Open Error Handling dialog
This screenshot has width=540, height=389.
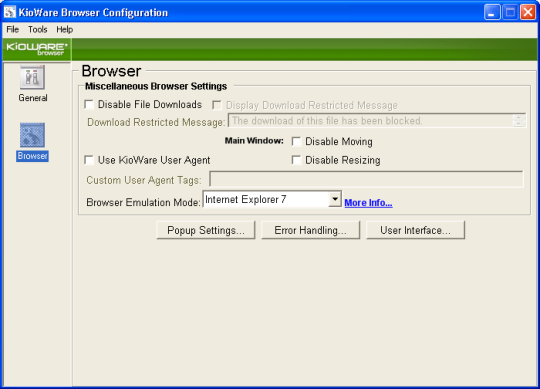[311, 230]
